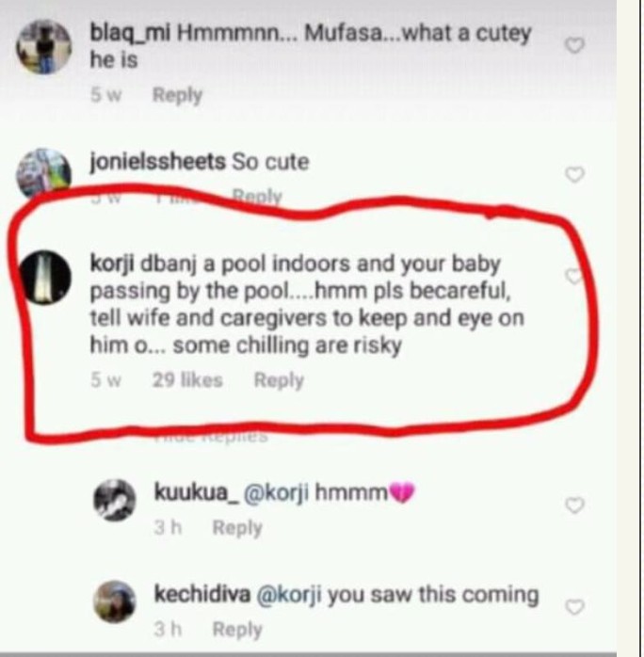Viewport: 644px width, 657px height.
Task: Open the @korji mention in kuukua_'s reply
Action: pos(276,492)
